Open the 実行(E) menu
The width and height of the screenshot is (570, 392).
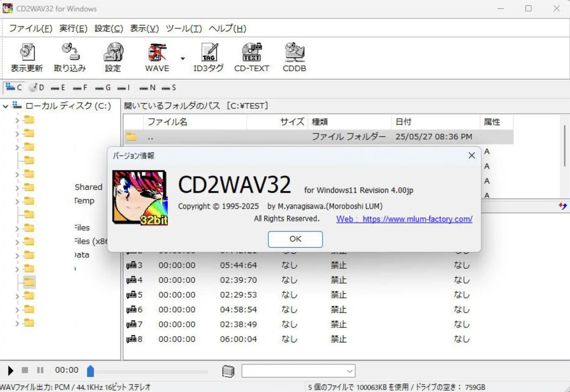point(73,28)
